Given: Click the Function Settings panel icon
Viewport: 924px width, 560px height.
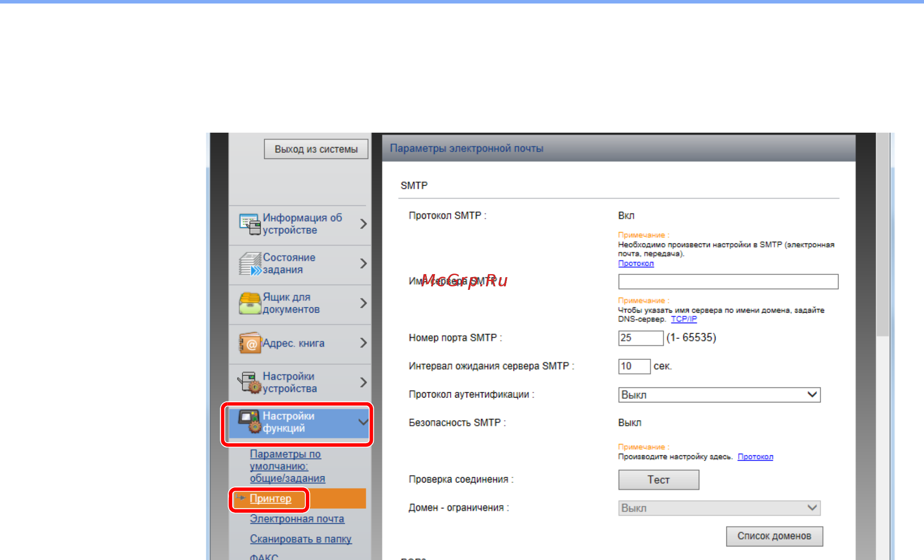Looking at the screenshot, I should click(x=250, y=422).
